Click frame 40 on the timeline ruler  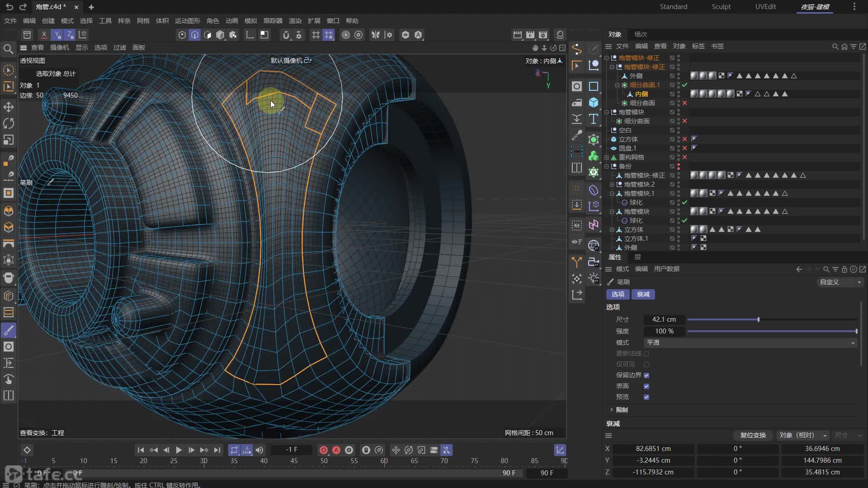coord(264,461)
